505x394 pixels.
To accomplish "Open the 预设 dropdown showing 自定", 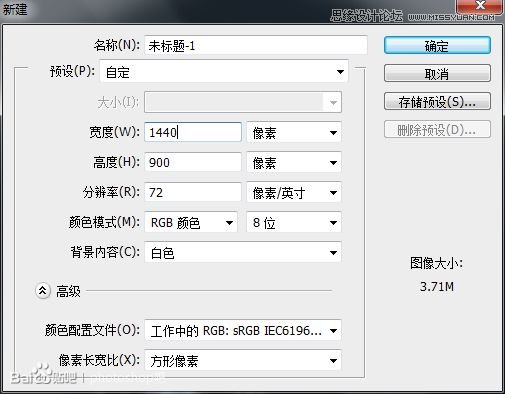I will click(x=224, y=71).
